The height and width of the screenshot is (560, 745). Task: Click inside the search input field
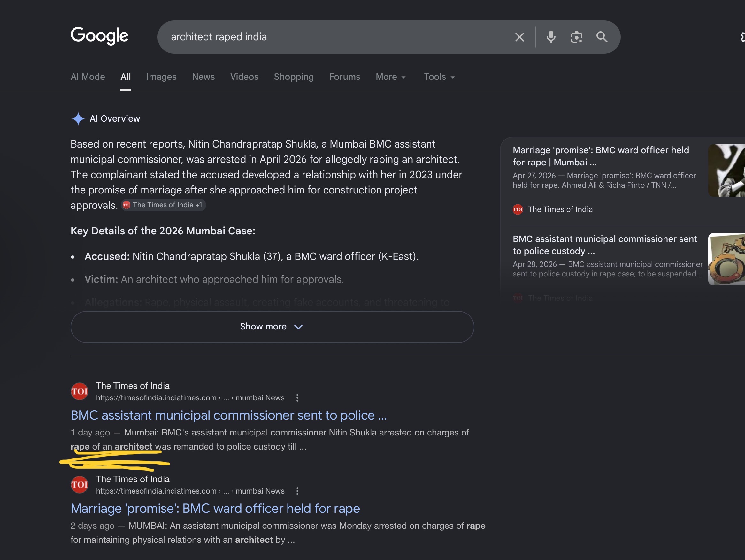[337, 37]
